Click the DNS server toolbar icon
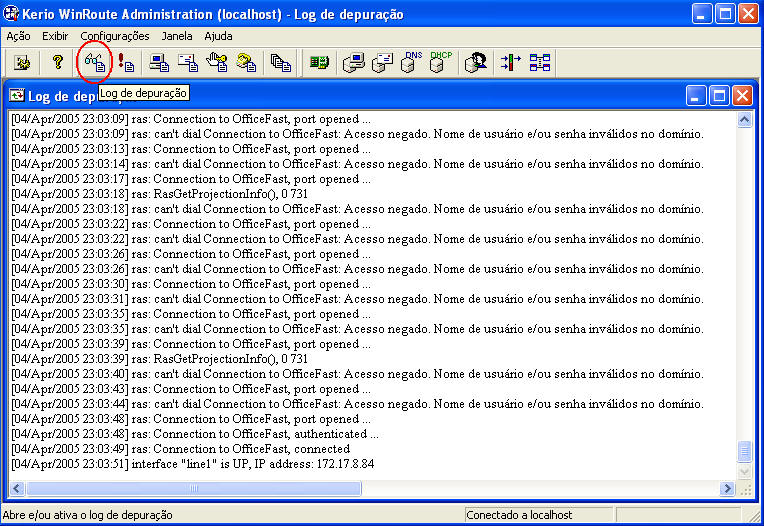 tap(411, 62)
